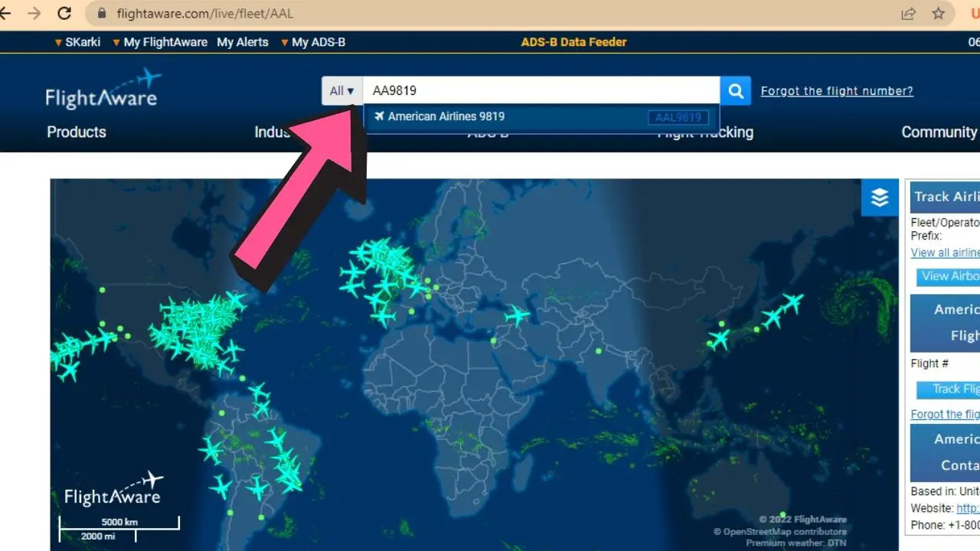Click airplane icon in AA9819 suggestion
Screen dimensions: 980x551
(378, 116)
